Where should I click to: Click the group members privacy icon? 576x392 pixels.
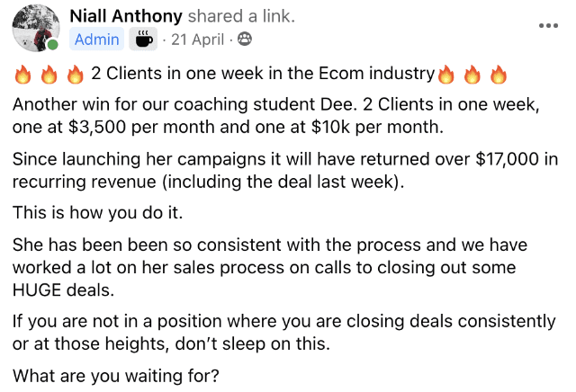pos(245,39)
